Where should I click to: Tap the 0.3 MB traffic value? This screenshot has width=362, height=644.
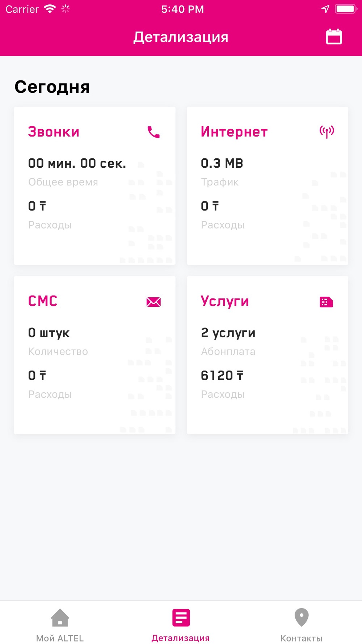coord(222,163)
